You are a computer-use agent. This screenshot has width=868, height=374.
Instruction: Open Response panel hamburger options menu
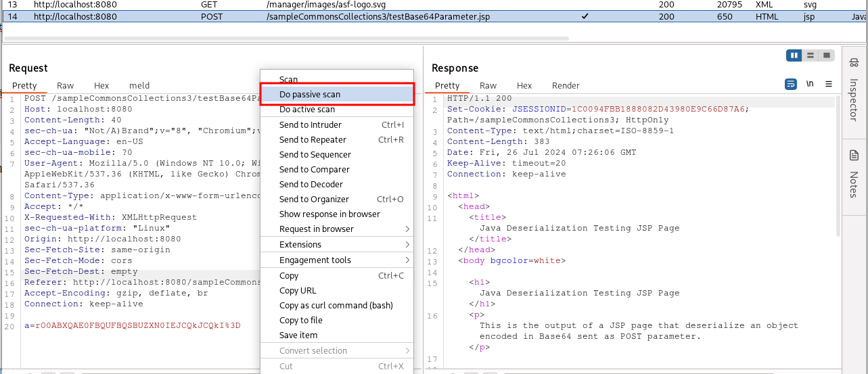[829, 85]
